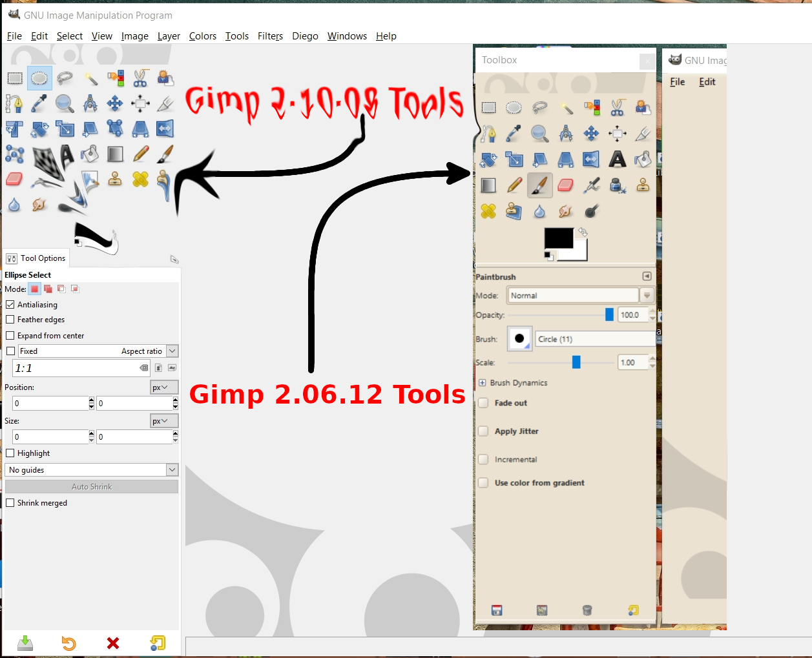Expand Brush Dynamics section
812x658 pixels.
[x=482, y=383]
